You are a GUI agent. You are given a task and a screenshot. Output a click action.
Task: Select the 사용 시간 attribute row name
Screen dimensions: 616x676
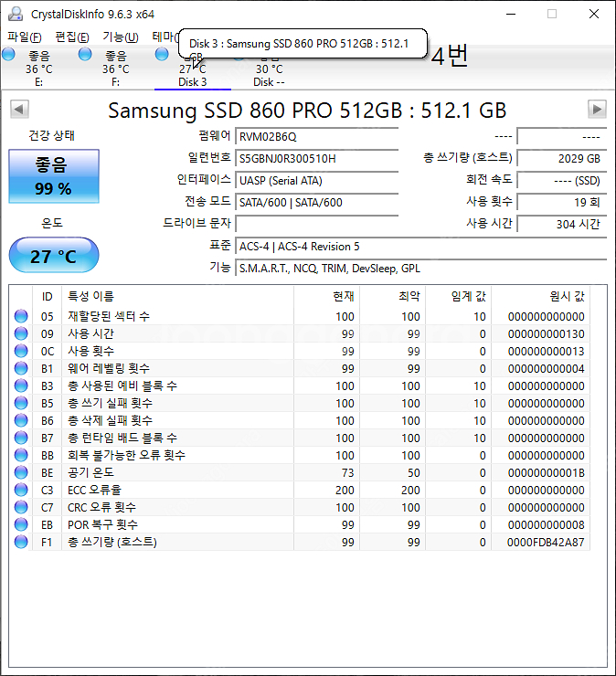(x=90, y=333)
